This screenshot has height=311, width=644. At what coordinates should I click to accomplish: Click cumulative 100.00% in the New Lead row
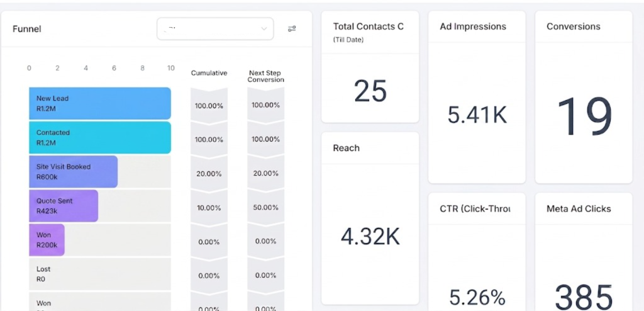(x=209, y=106)
